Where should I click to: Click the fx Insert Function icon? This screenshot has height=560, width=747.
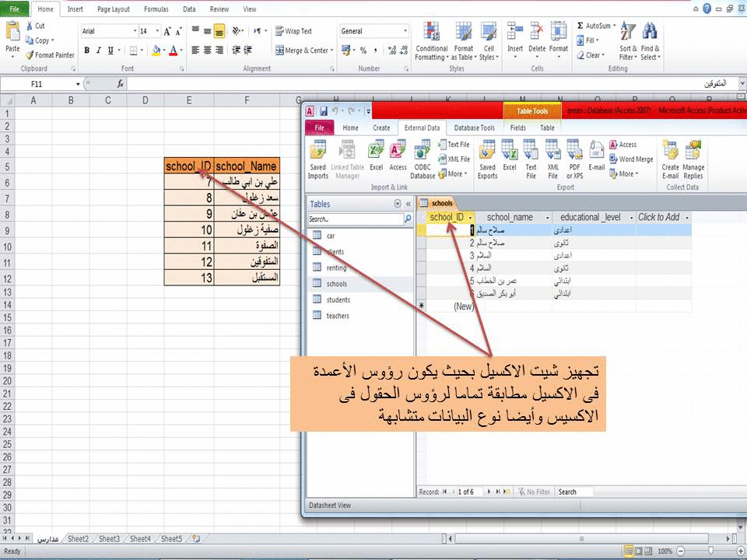click(120, 84)
